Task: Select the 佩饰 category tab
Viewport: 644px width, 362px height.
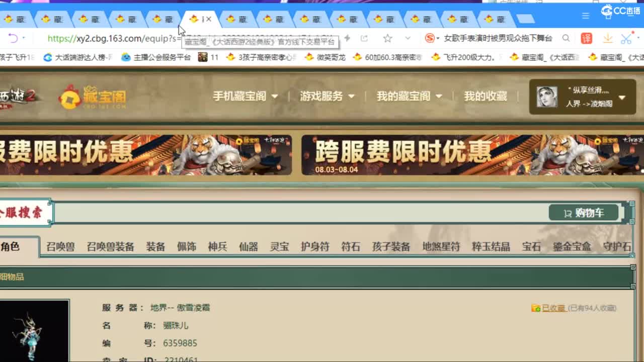Action: click(187, 246)
